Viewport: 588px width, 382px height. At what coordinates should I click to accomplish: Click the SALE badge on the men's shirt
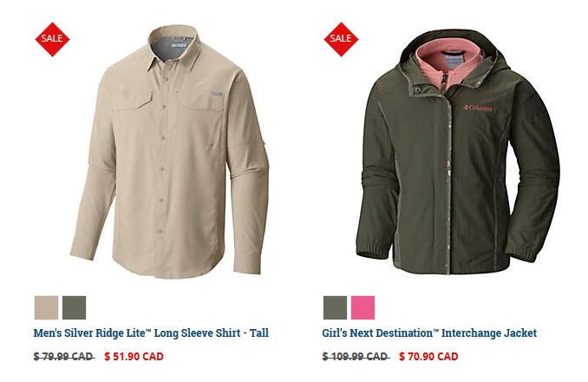pyautogui.click(x=52, y=39)
